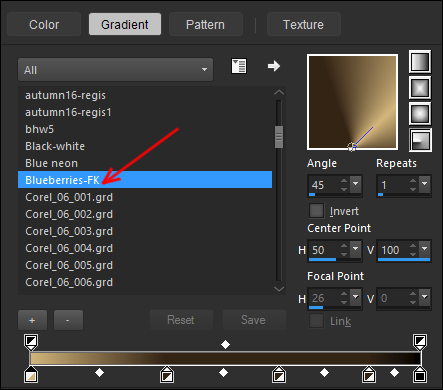
Task: Toggle the Invert checkbox
Action: [x=316, y=211]
